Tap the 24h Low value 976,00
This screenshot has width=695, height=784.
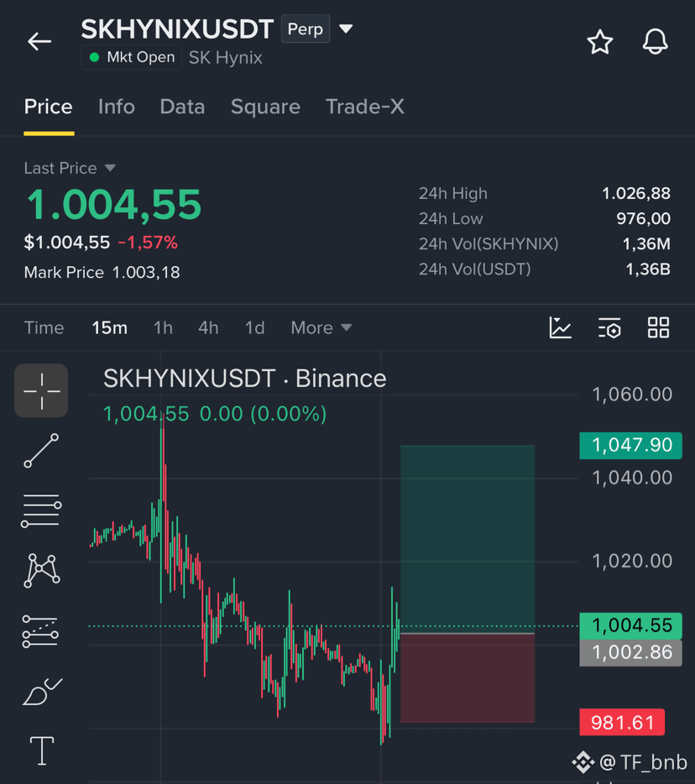[x=643, y=219]
